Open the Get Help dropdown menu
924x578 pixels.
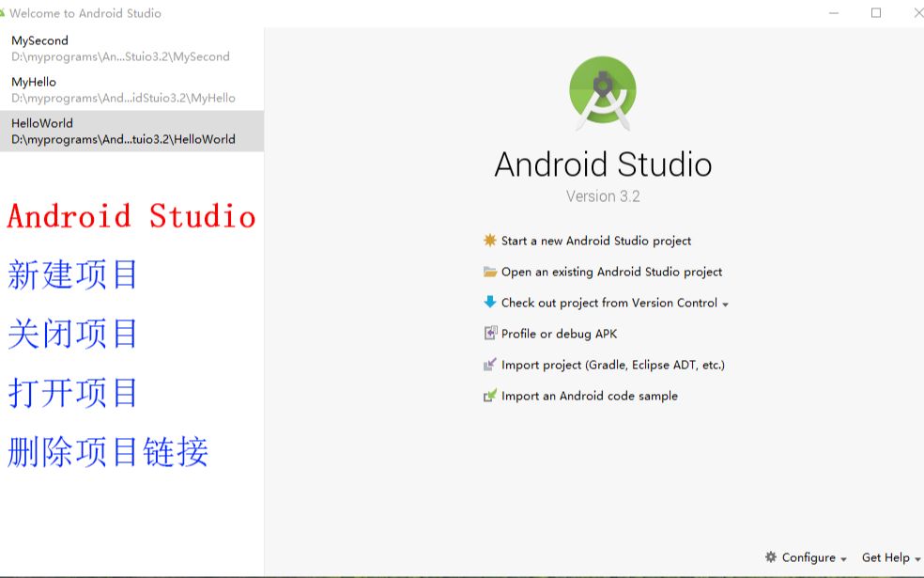point(884,557)
